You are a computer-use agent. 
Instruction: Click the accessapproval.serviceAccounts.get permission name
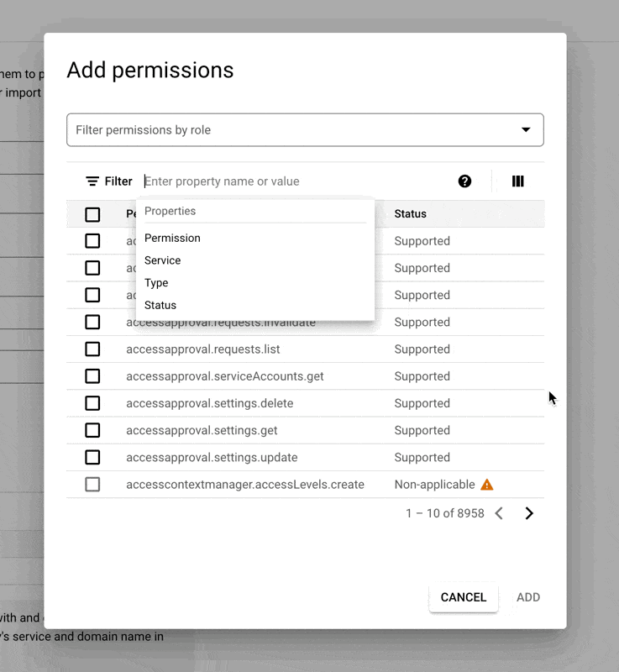click(x=225, y=376)
